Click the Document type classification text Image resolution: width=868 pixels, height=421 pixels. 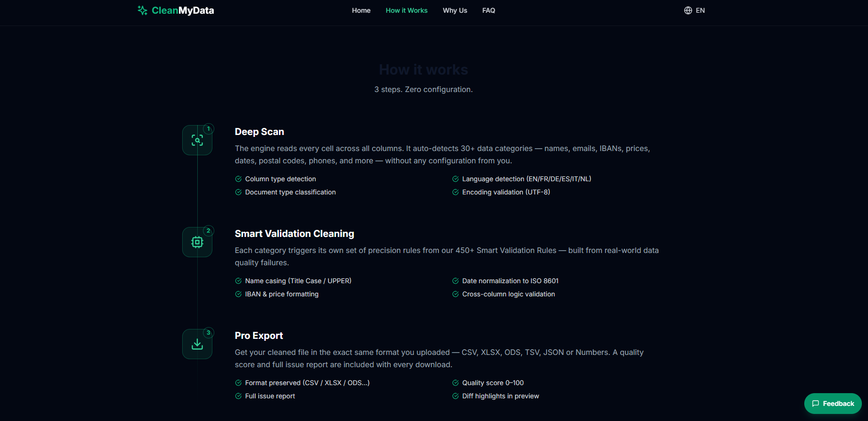coord(290,192)
